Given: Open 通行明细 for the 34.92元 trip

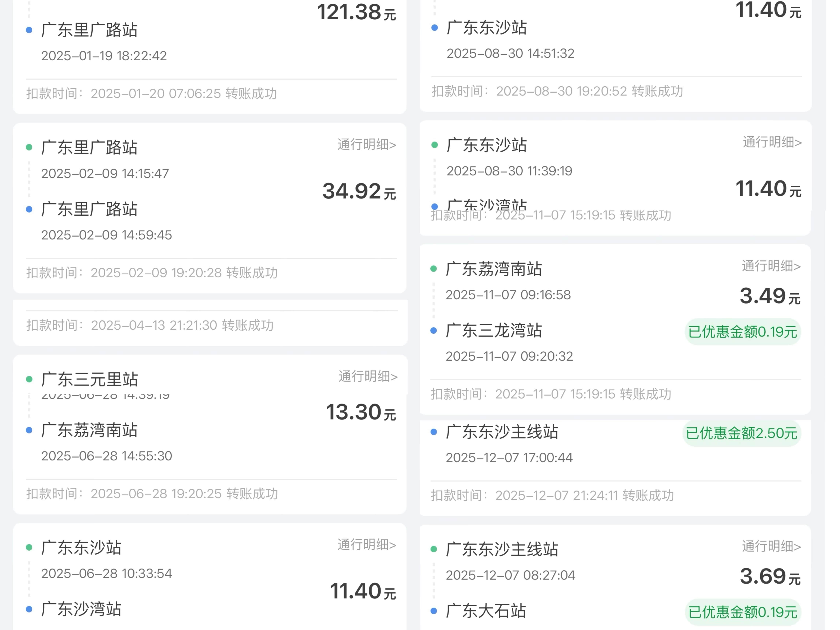Looking at the screenshot, I should click(366, 145).
